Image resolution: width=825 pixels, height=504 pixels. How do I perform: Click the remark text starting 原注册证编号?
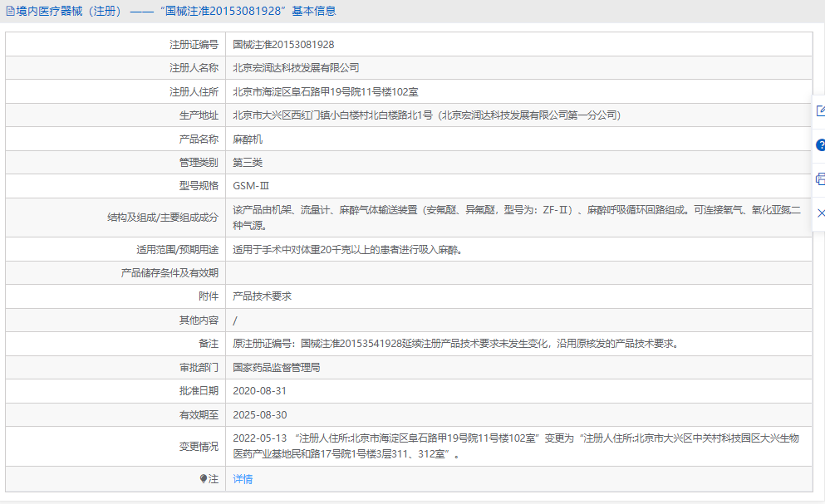457,344
